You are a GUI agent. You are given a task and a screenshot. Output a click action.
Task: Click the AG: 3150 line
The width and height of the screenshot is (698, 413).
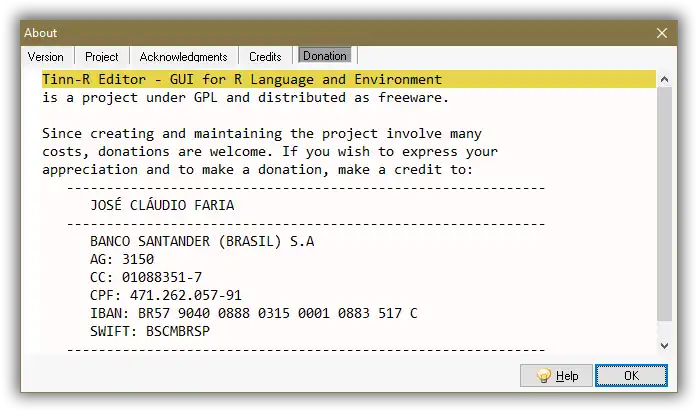click(x=122, y=259)
